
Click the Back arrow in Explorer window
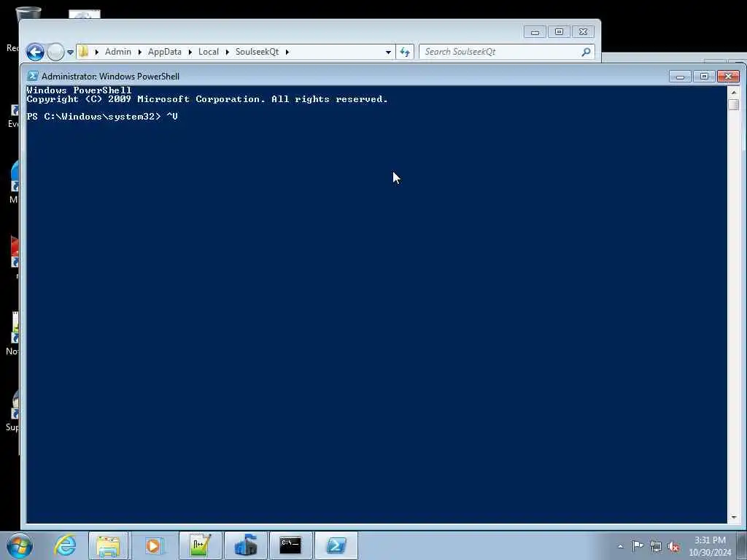click(x=35, y=52)
